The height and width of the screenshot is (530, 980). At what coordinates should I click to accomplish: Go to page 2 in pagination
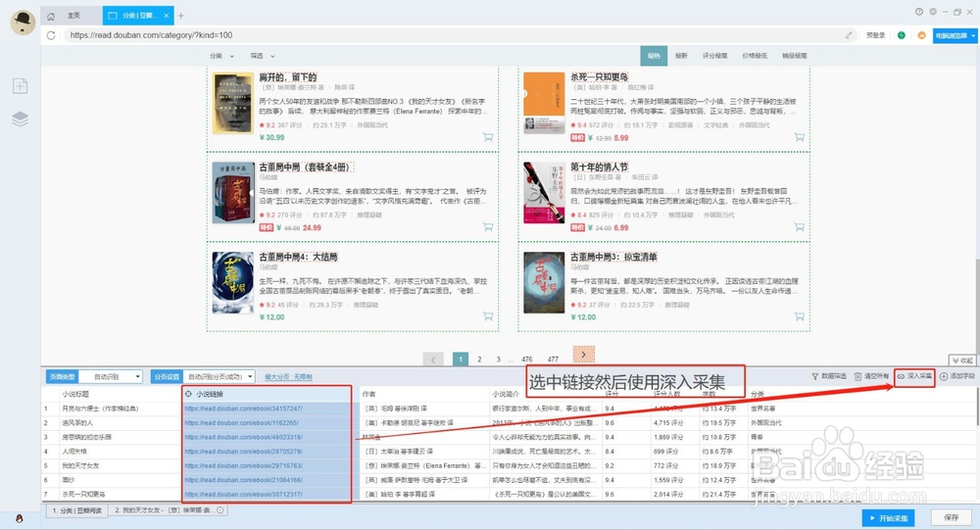click(479, 360)
